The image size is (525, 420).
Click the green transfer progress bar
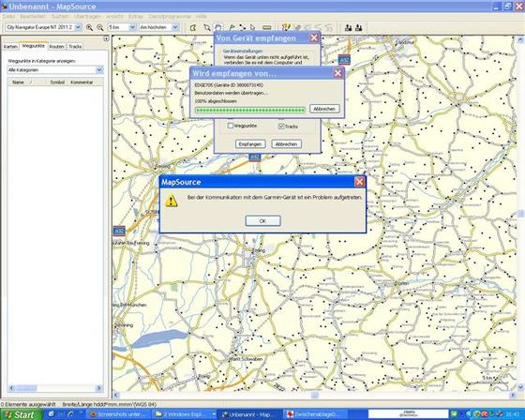click(250, 110)
